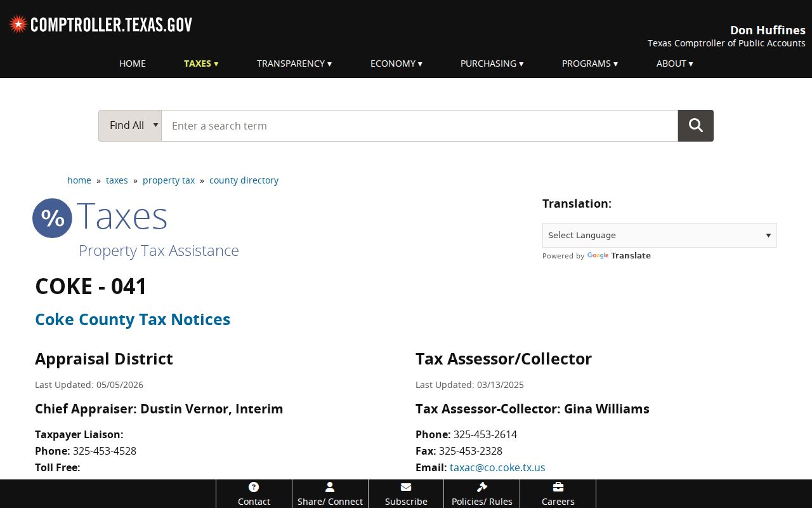Viewport: 812px width, 508px height.
Task: Open the Programs navigation menu
Action: pyautogui.click(x=590, y=63)
